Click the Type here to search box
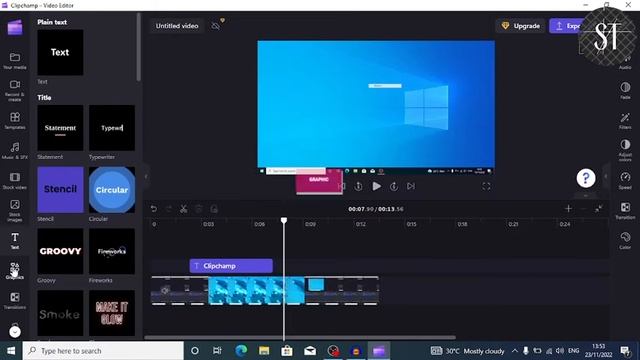This screenshot has height=360, width=640. pyautogui.click(x=103, y=351)
